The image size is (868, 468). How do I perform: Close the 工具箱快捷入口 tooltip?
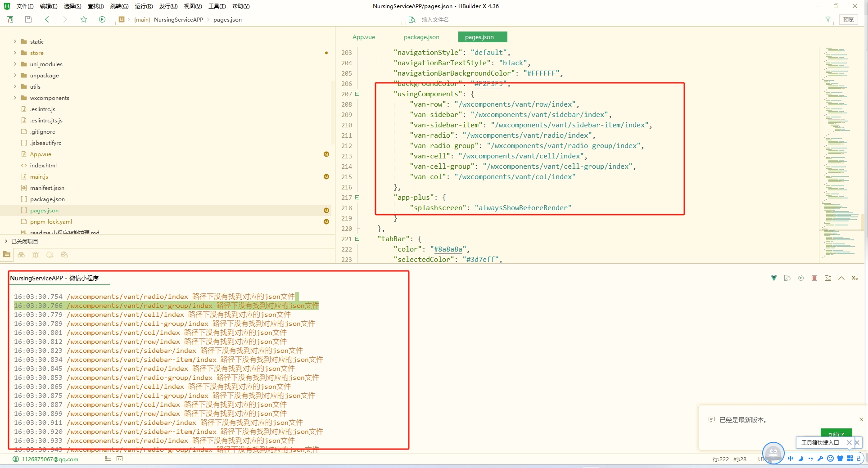pos(849,442)
